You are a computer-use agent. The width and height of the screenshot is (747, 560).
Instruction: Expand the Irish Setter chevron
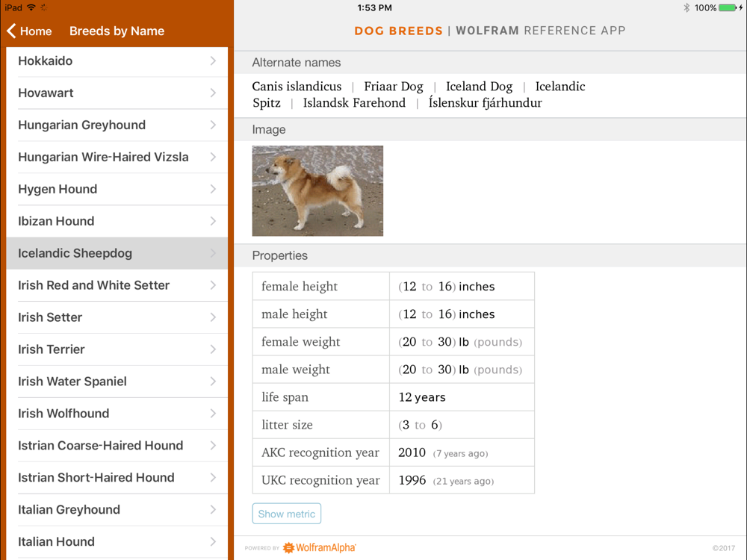(213, 317)
